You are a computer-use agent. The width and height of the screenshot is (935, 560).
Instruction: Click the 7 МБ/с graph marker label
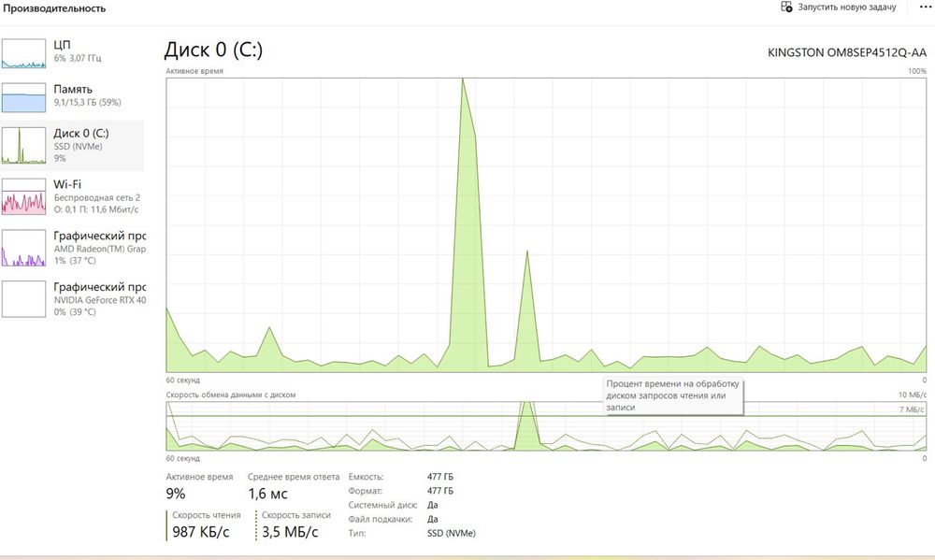tap(913, 409)
